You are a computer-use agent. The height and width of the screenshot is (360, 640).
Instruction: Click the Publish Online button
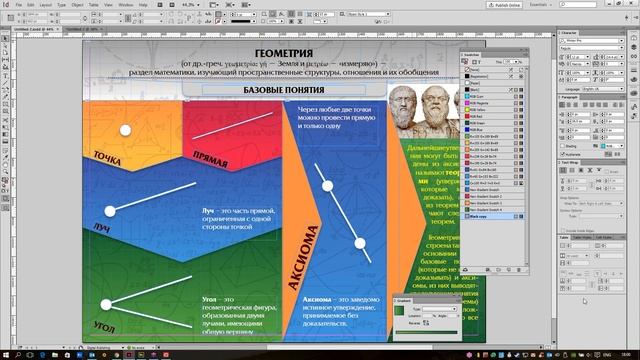504,5
